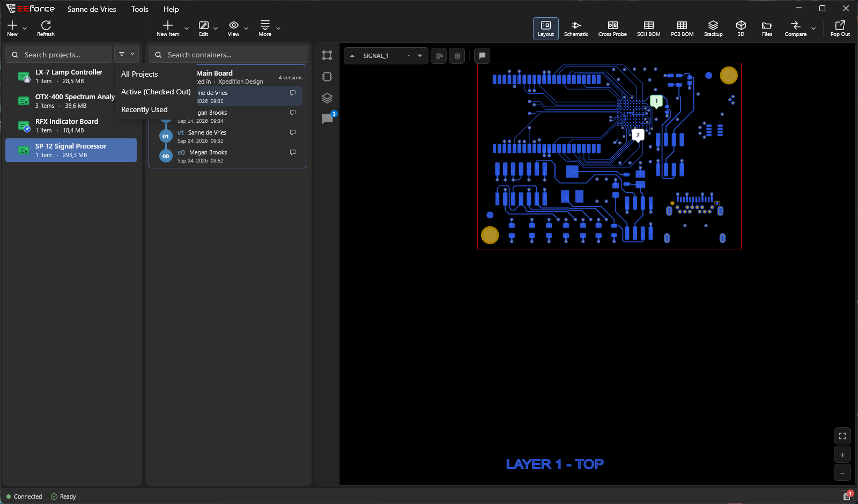Expand the View dropdown arrow
This screenshot has width=858, height=504.
(246, 28)
